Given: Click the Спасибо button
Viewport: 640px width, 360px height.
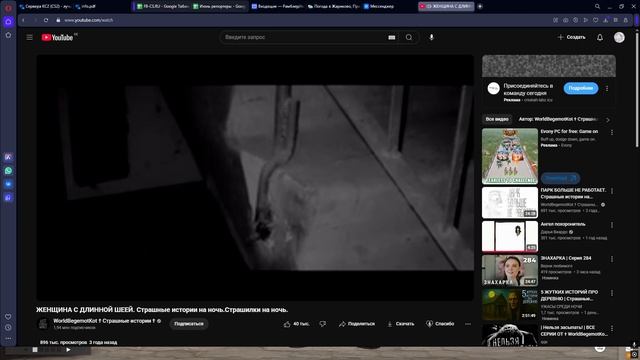Looking at the screenshot, I should point(440,324).
